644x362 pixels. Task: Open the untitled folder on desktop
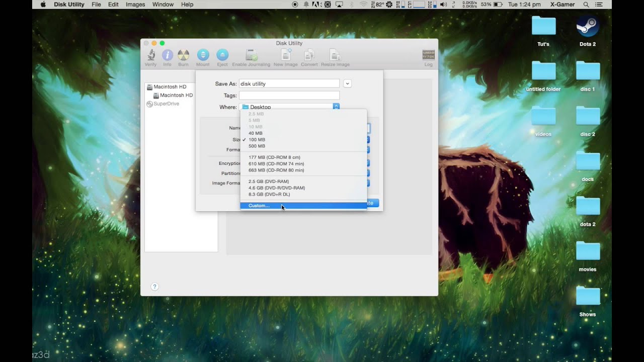(x=543, y=75)
